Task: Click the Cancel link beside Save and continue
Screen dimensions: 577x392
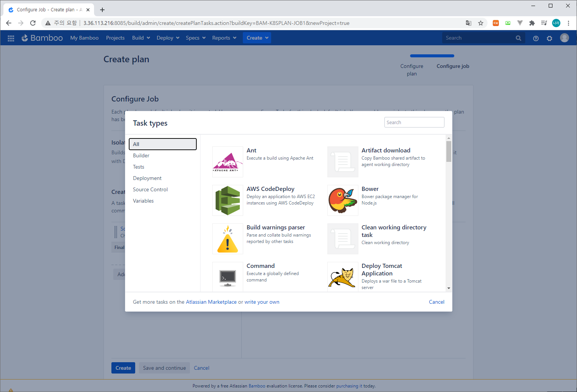Action: (201, 368)
